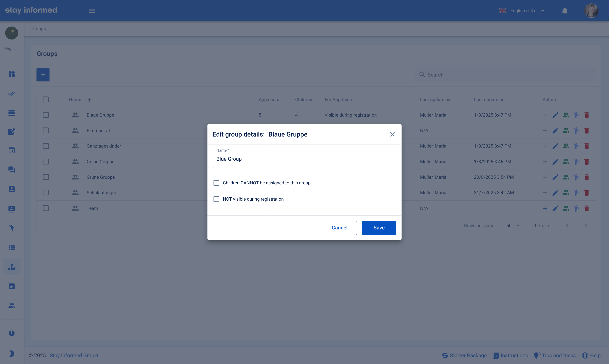Open the English (UK) language dropdown
Screen dimensions: 609x364
point(522,11)
